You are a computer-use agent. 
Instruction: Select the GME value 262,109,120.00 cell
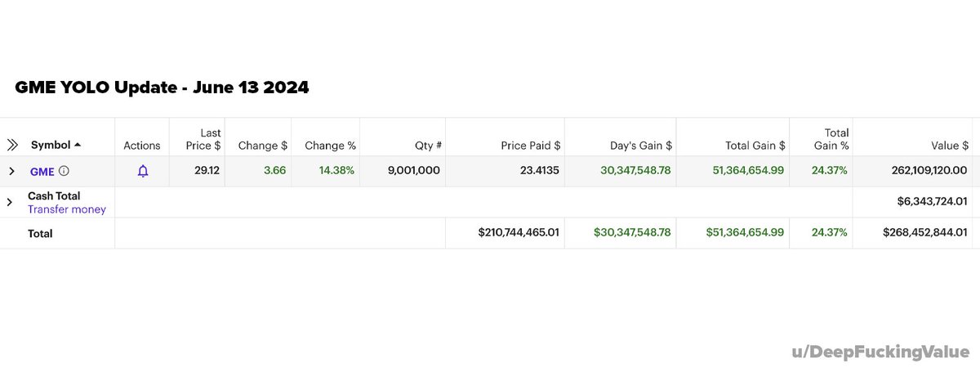[x=911, y=172]
